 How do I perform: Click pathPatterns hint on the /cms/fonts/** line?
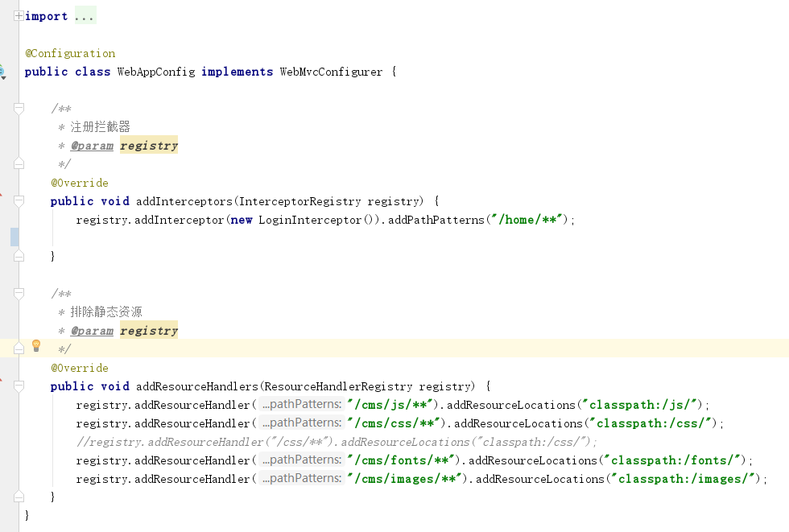(302, 460)
